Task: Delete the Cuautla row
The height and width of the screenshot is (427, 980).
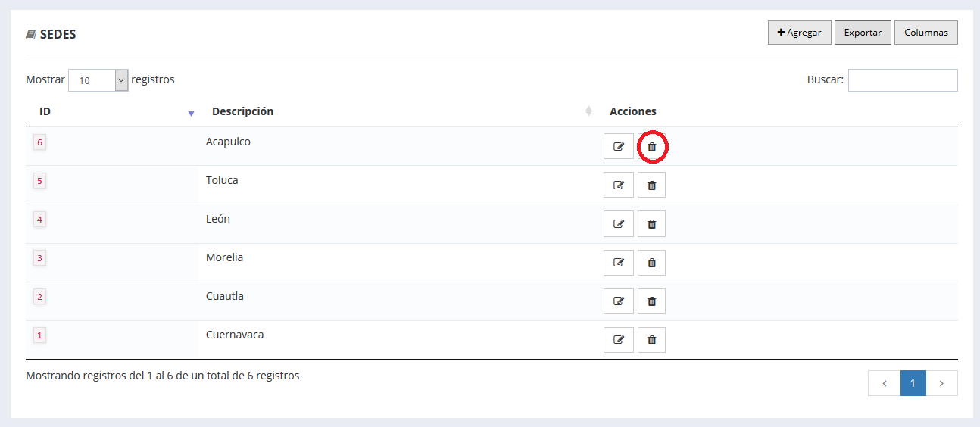Action: pos(651,301)
